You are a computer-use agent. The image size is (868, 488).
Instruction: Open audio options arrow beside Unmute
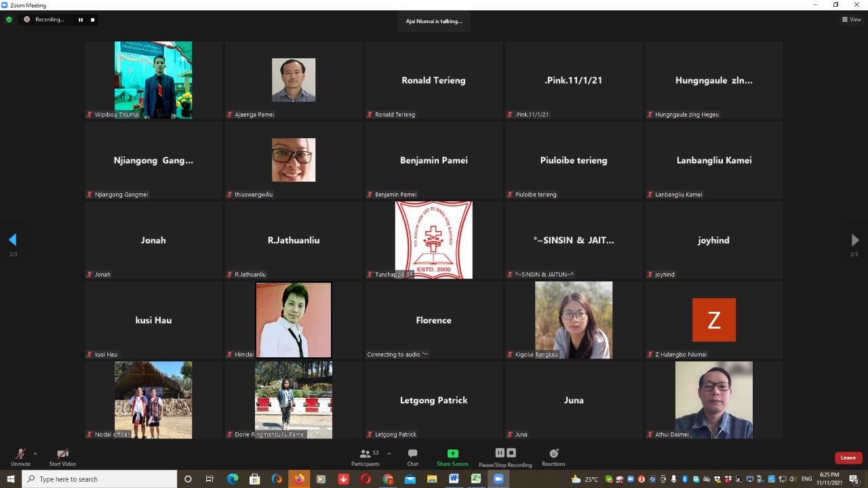click(35, 453)
